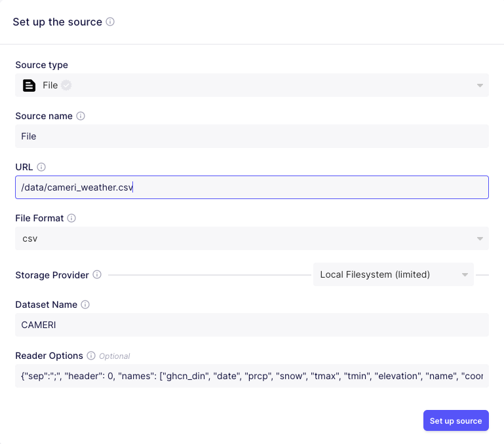The image size is (504, 444).
Task: Open the Source type dropdown
Action: click(x=252, y=85)
